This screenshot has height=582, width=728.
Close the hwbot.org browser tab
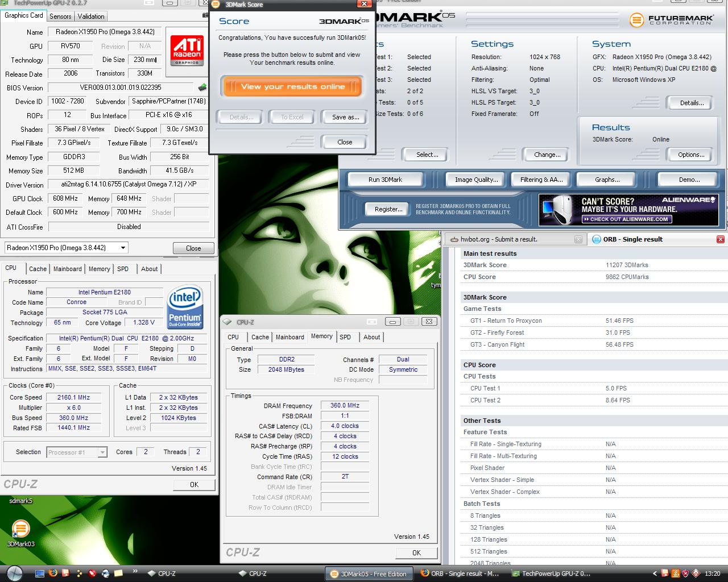tap(578, 239)
